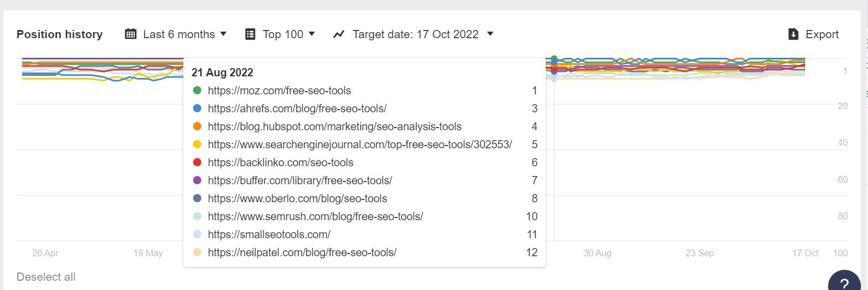
Task: Click the calendar icon beside Last 6 months
Action: [x=130, y=34]
